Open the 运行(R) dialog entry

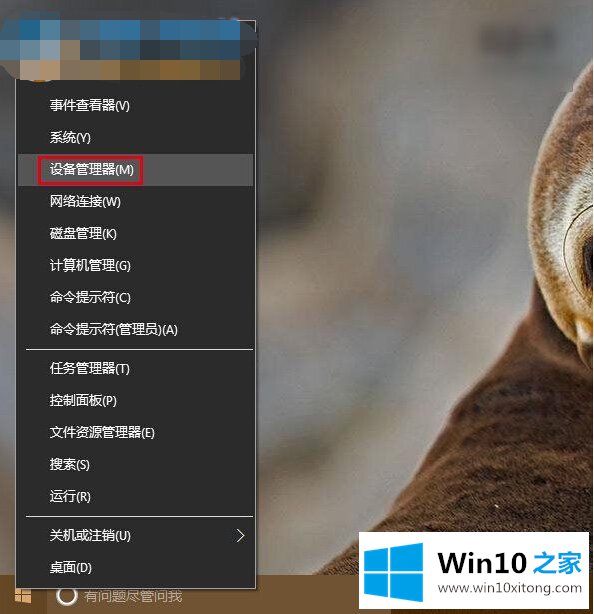[135, 497]
